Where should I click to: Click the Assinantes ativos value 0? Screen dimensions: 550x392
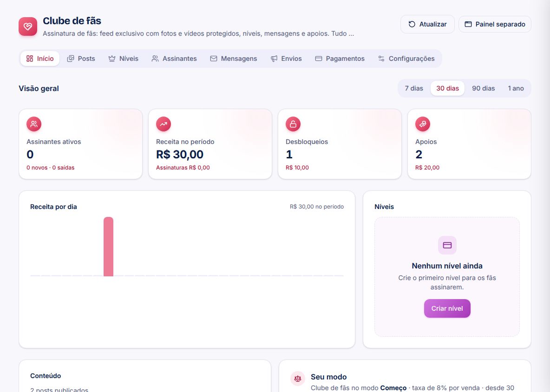click(x=30, y=154)
